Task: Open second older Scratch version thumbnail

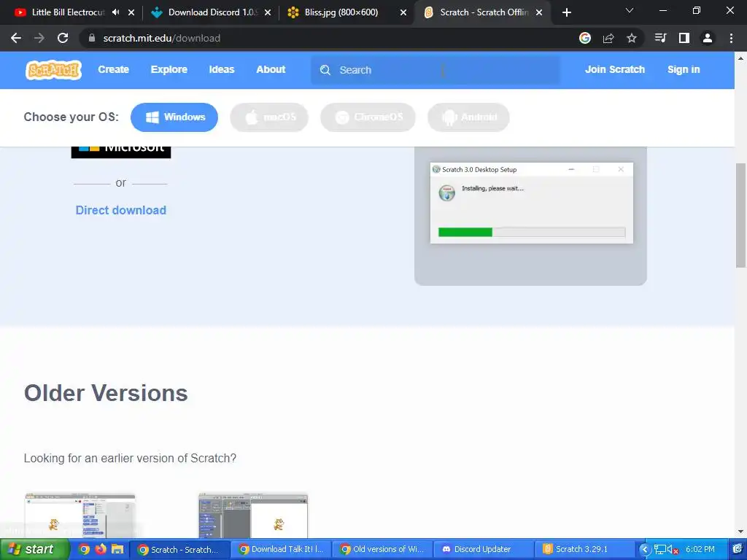Action: [x=253, y=516]
